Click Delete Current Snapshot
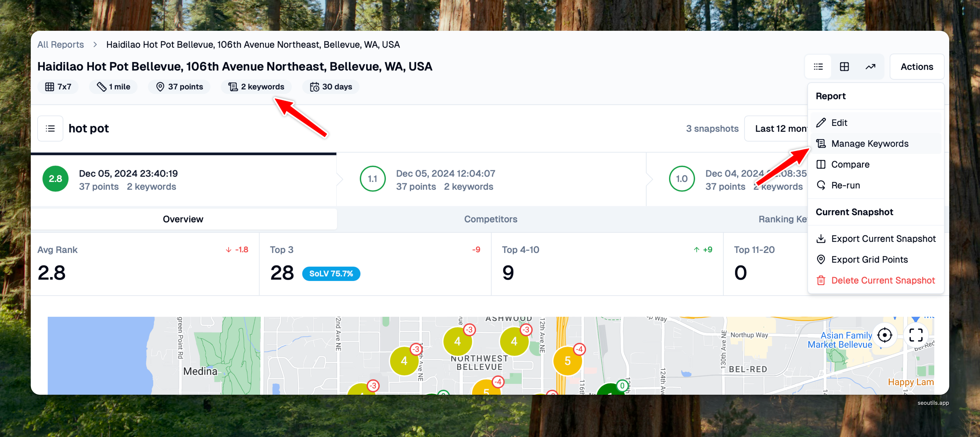Viewport: 980px width, 437px height. (883, 280)
